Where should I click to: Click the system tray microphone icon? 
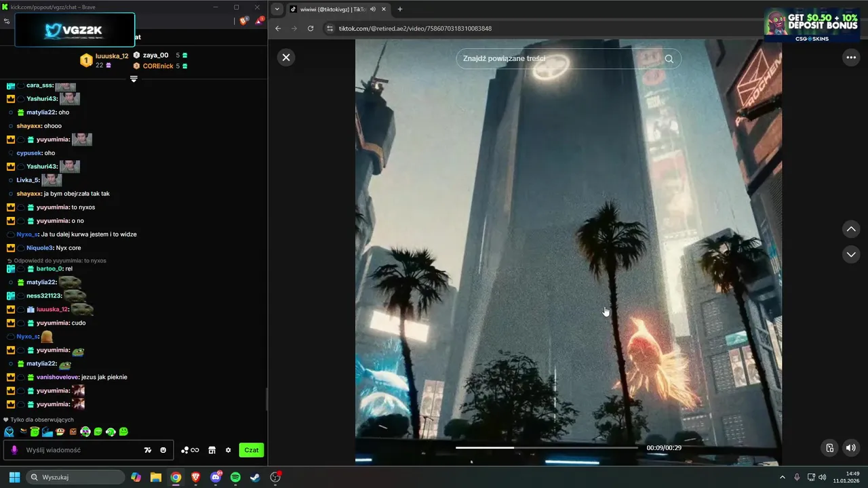[797, 477]
